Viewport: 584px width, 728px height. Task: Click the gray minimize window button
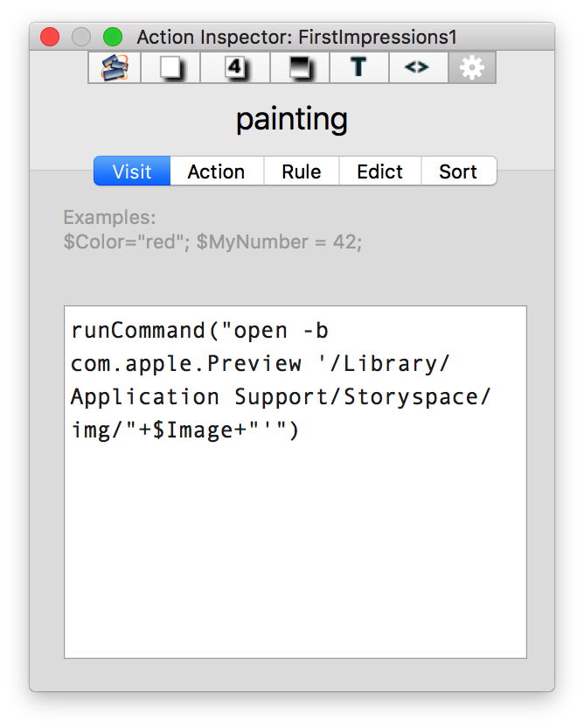[81, 37]
